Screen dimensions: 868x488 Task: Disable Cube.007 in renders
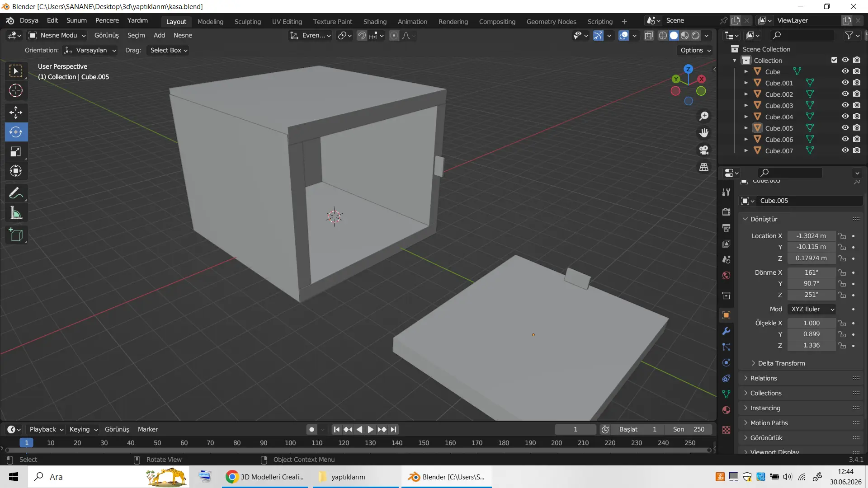pyautogui.click(x=857, y=150)
